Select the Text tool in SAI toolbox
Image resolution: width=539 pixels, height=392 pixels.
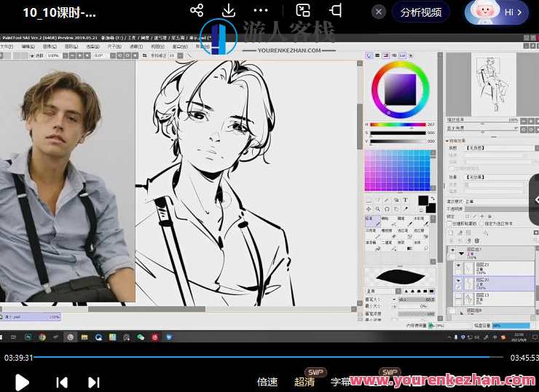point(405,200)
